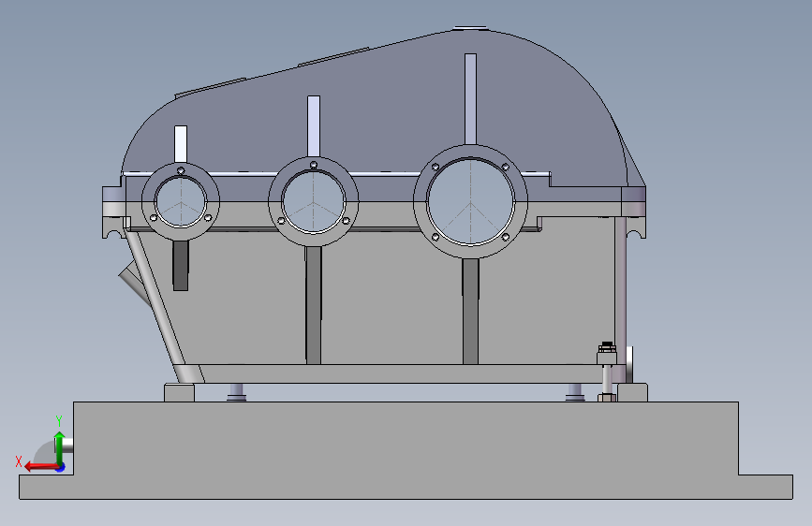The height and width of the screenshot is (526, 812).
Task: Pick the anchor bolt with nut at housing corner
Action: click(606, 372)
